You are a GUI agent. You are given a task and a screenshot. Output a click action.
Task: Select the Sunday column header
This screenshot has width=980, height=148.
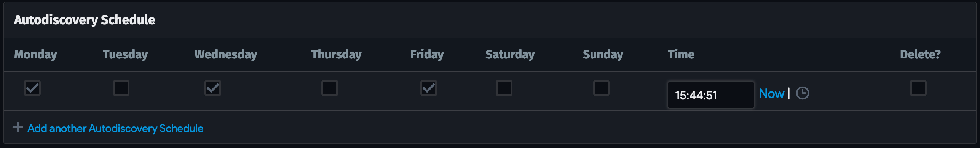click(x=603, y=55)
